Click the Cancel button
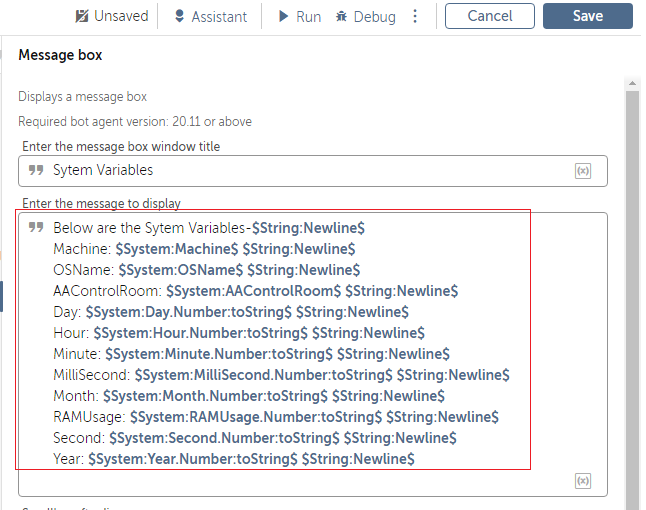Image resolution: width=646 pixels, height=510 pixels. pyautogui.click(x=490, y=16)
